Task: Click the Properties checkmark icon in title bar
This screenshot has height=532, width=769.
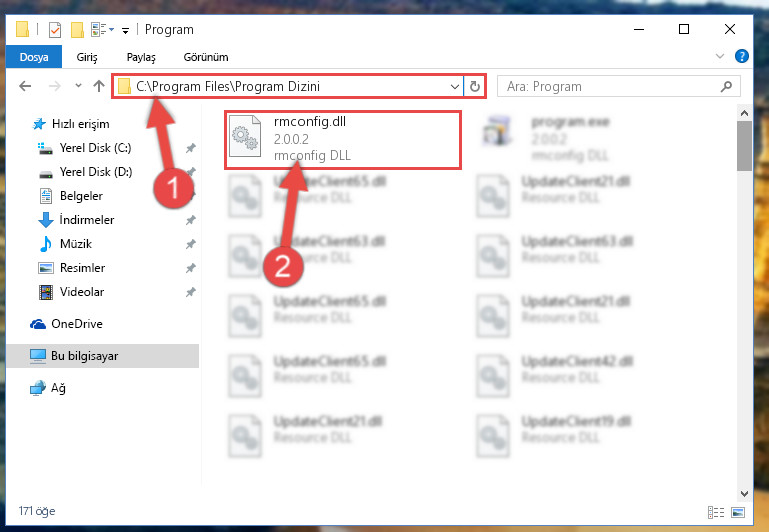Action: 55,30
